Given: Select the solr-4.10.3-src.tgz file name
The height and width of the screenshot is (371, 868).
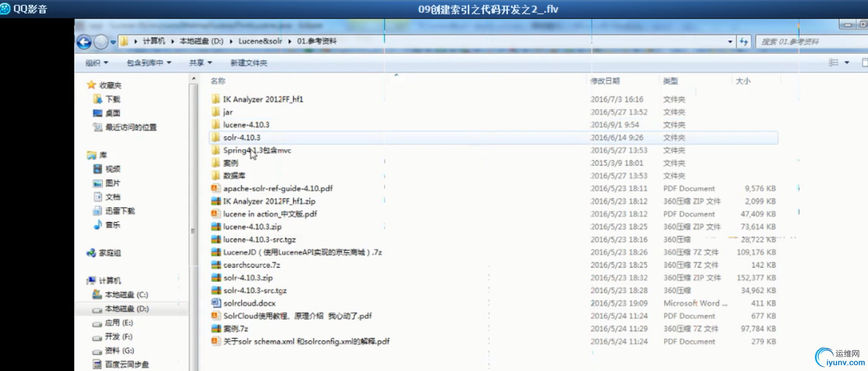Looking at the screenshot, I should [255, 291].
